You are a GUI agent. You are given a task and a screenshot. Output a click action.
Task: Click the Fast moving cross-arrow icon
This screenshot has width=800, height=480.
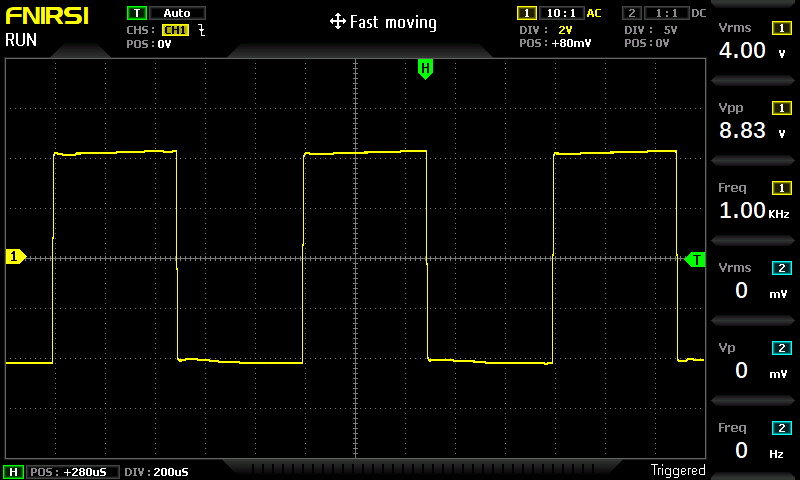[338, 22]
